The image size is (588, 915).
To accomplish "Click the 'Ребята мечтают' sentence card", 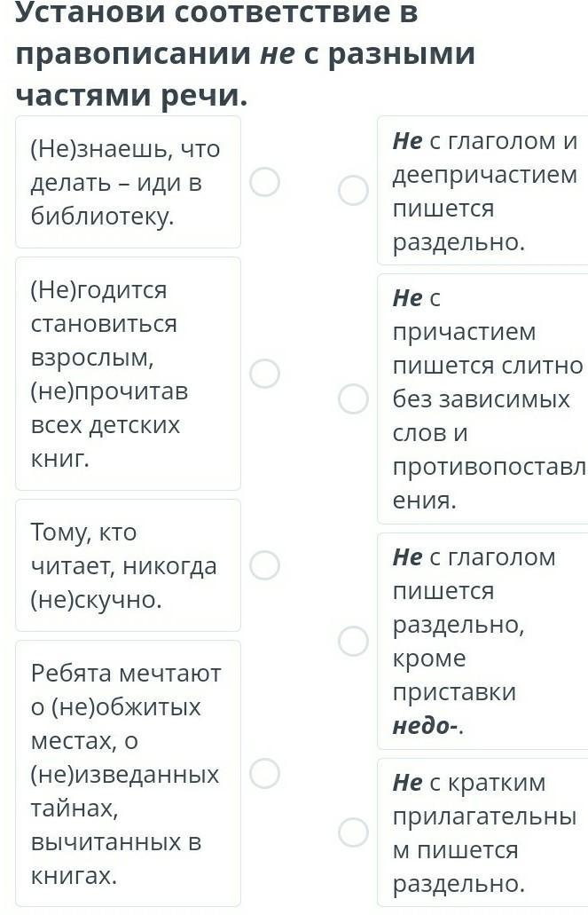I will click(x=128, y=774).
